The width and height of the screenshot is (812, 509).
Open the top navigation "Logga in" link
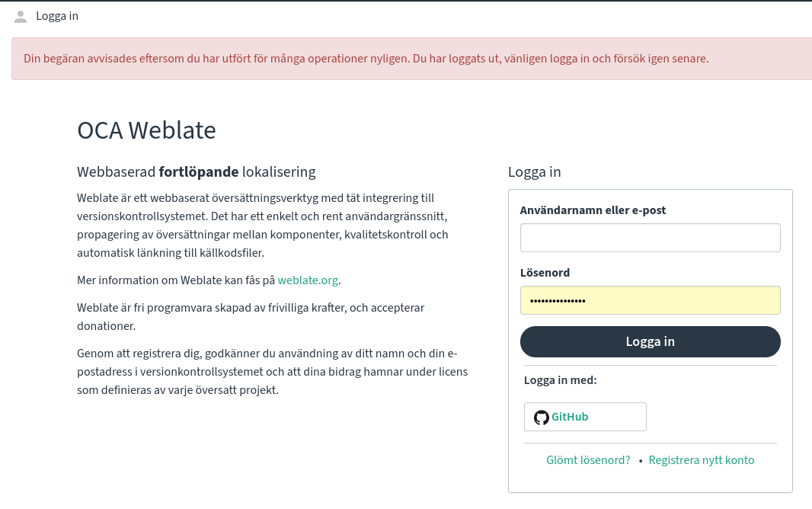point(57,16)
